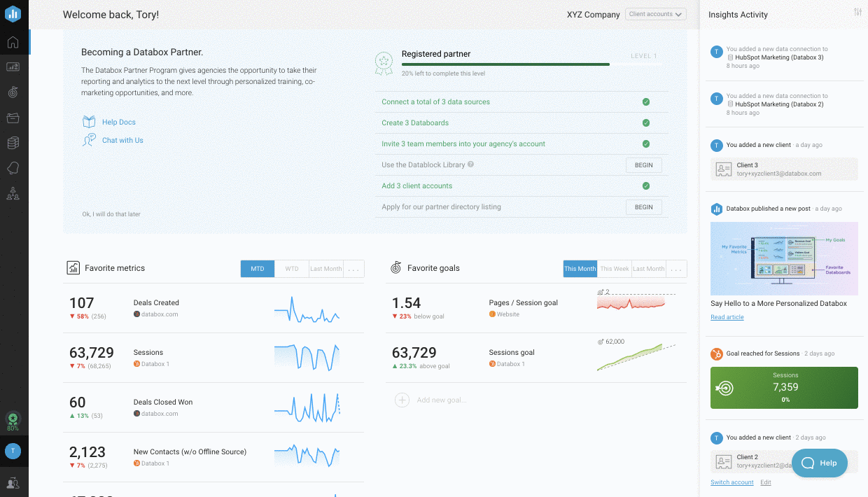Click the bottom-left sidebar icon below the avatar

pyautogui.click(x=13, y=482)
